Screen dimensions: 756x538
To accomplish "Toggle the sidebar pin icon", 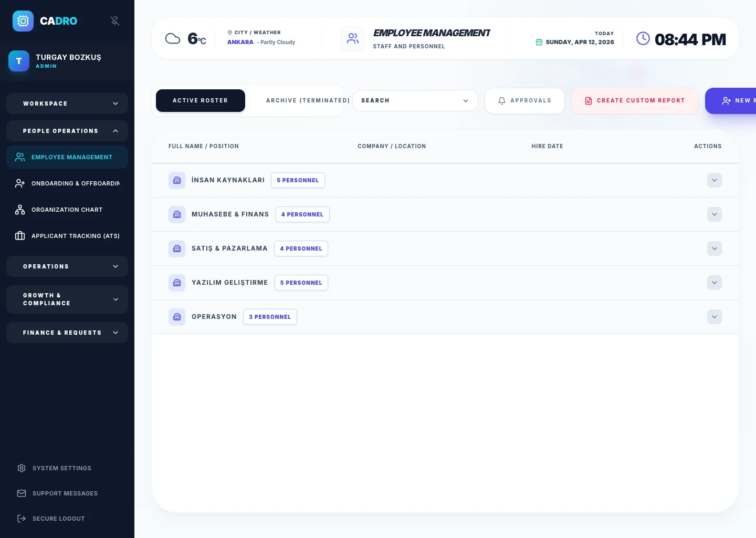I will [115, 21].
